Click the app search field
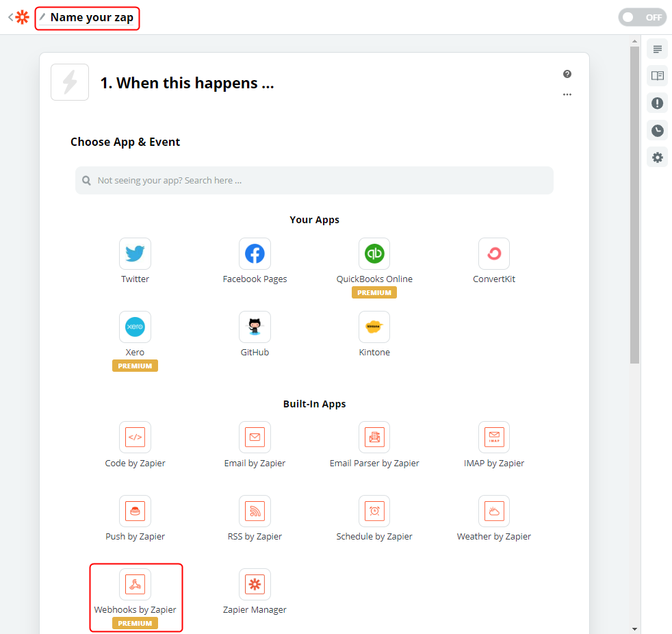Screen dimensions: 672x634 coord(314,181)
